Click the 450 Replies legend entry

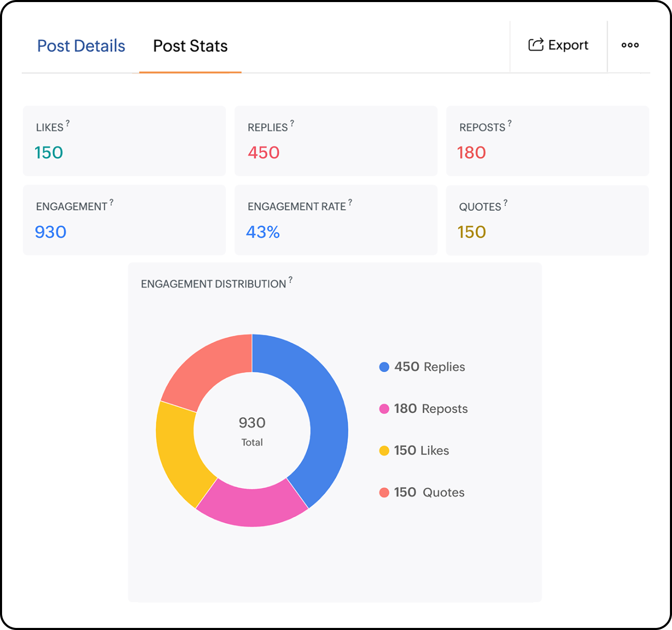422,366
